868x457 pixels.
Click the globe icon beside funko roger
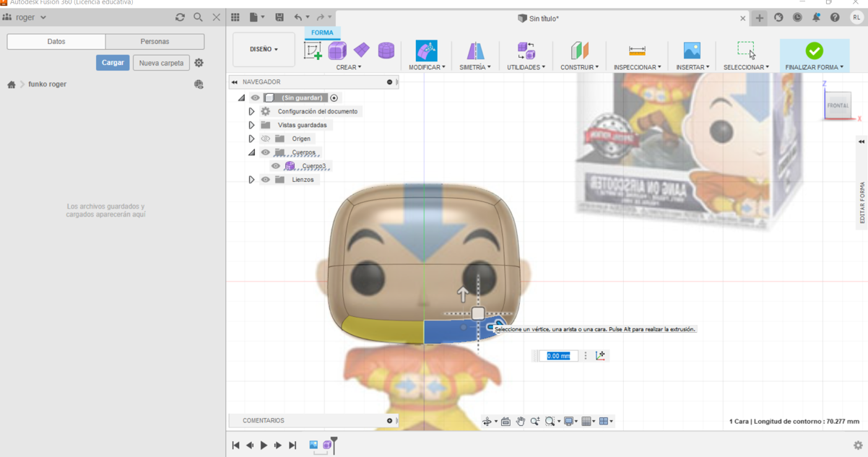[199, 84]
